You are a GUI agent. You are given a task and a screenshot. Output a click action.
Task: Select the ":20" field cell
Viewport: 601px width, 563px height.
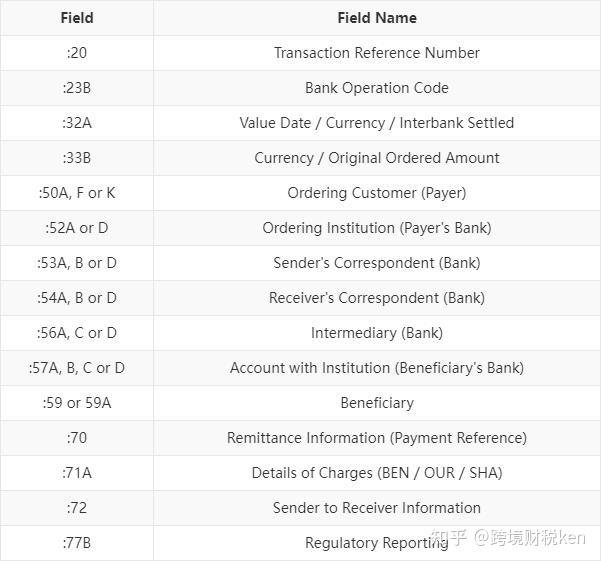tap(77, 53)
